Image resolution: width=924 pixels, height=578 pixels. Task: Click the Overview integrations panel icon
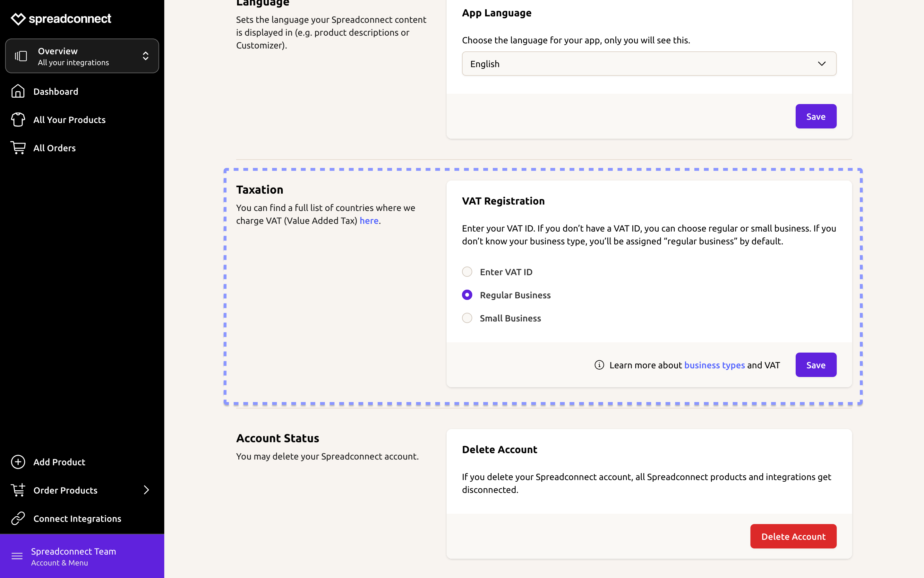(x=21, y=56)
